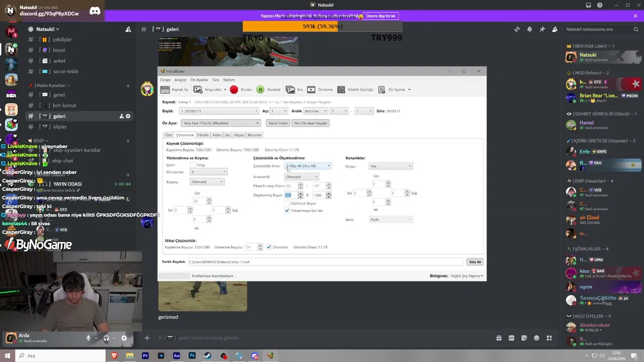The image size is (644, 362).
Task: Toggle the Discord member list icon
Action: [554, 29]
